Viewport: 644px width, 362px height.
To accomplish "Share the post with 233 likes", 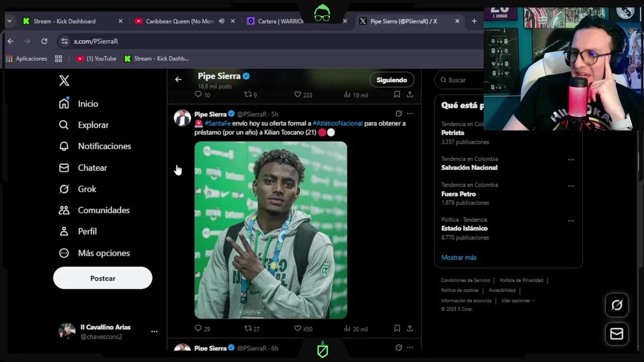I will 410,95.
